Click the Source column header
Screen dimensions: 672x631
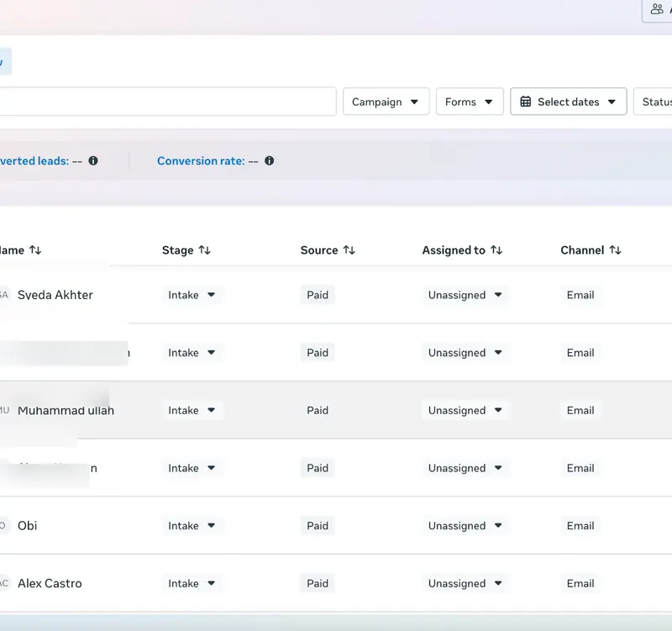pyautogui.click(x=319, y=250)
